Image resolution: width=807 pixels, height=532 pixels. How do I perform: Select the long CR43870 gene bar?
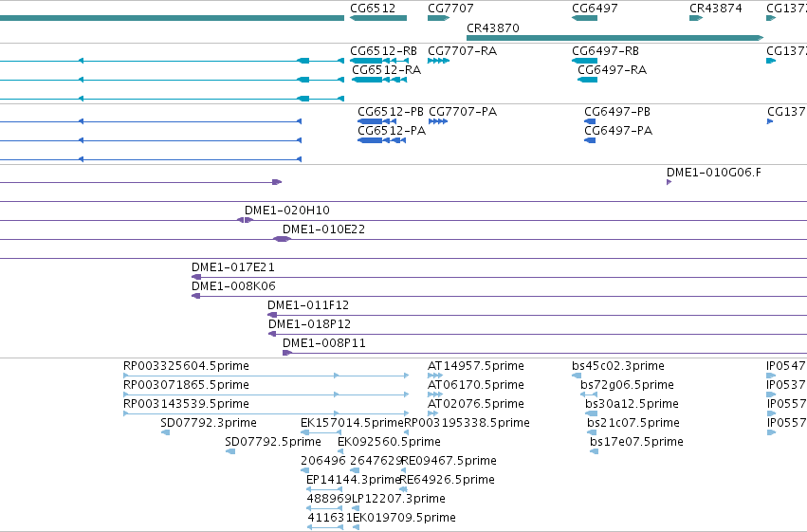(614, 38)
